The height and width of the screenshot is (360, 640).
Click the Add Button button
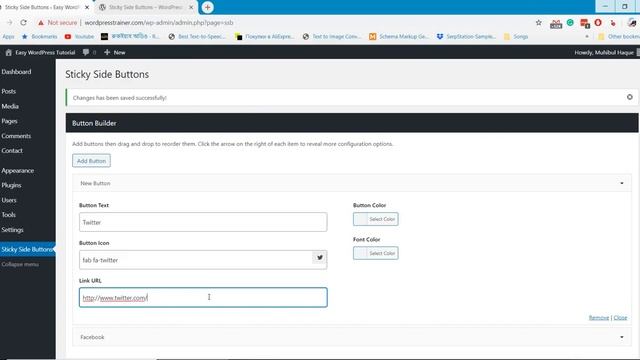[x=91, y=161]
